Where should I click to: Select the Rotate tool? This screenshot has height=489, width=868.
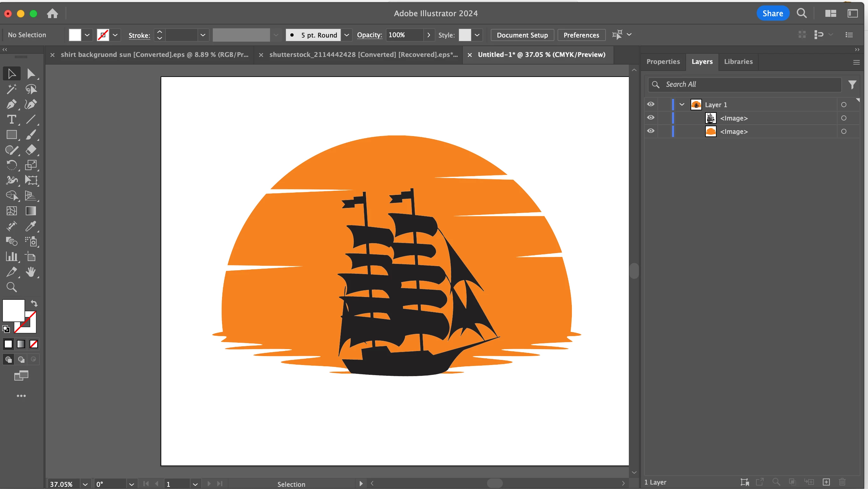click(x=11, y=165)
